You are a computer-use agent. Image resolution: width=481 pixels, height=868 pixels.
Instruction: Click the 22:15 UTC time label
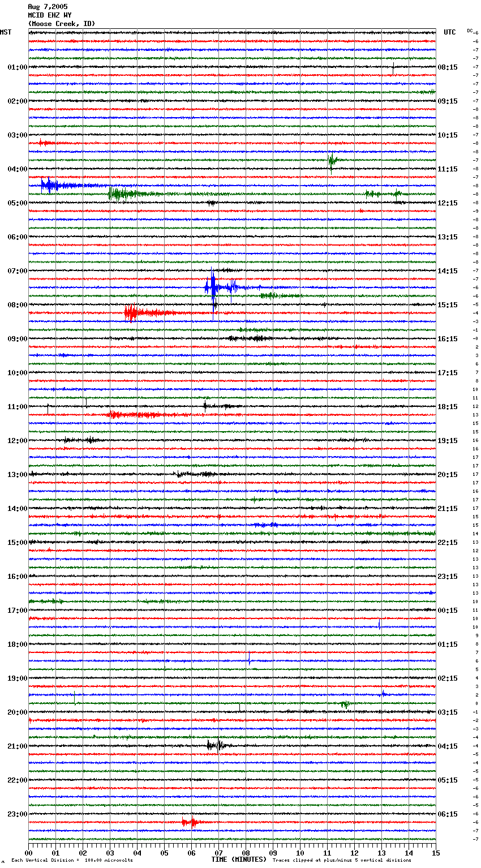448,543
